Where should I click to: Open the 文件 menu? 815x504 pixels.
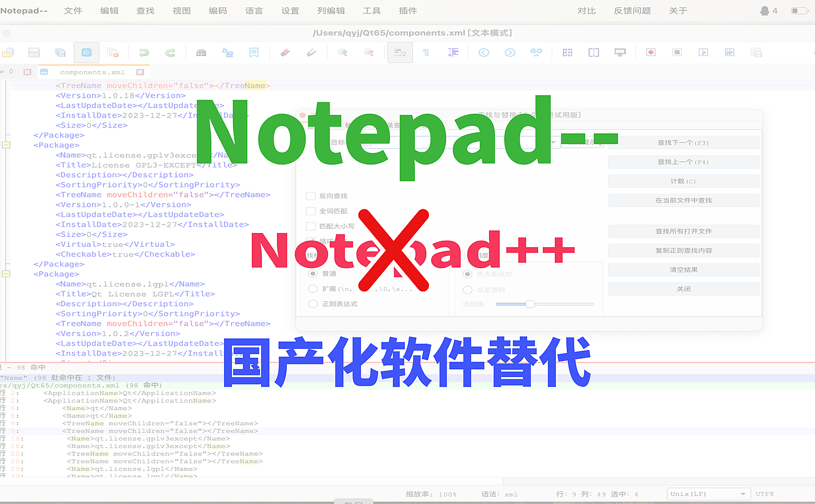point(73,10)
